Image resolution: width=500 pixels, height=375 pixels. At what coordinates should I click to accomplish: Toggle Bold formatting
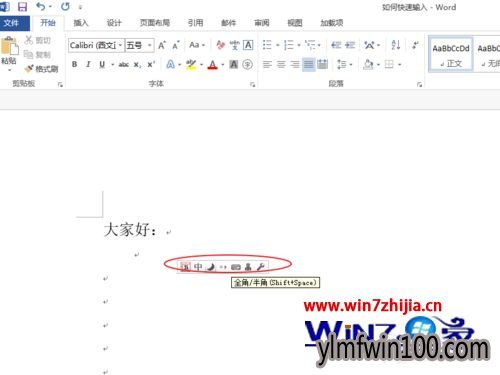[75, 64]
